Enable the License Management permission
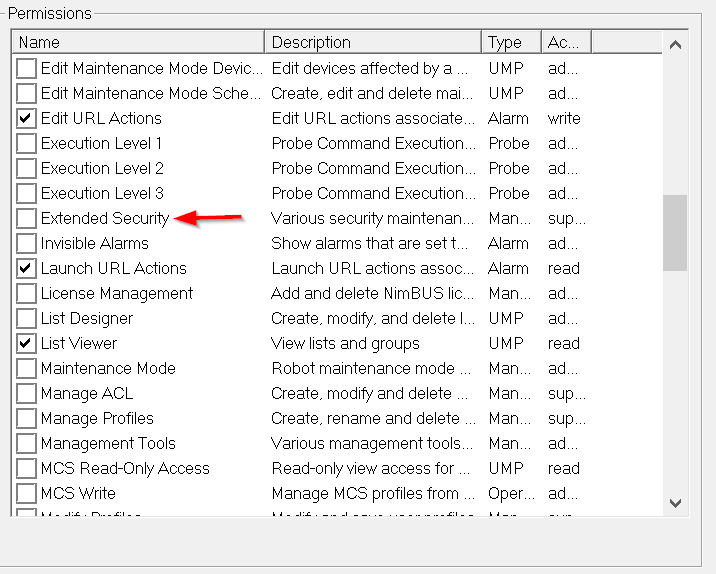The image size is (716, 574). point(26,293)
